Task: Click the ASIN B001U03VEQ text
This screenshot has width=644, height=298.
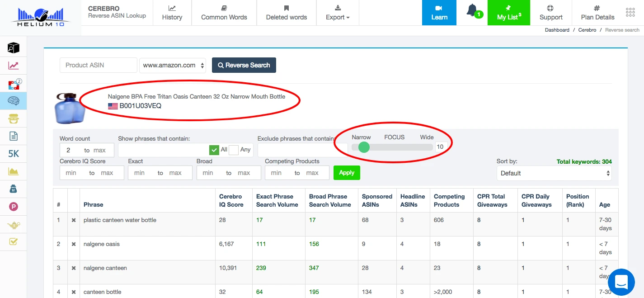Action: pyautogui.click(x=140, y=106)
